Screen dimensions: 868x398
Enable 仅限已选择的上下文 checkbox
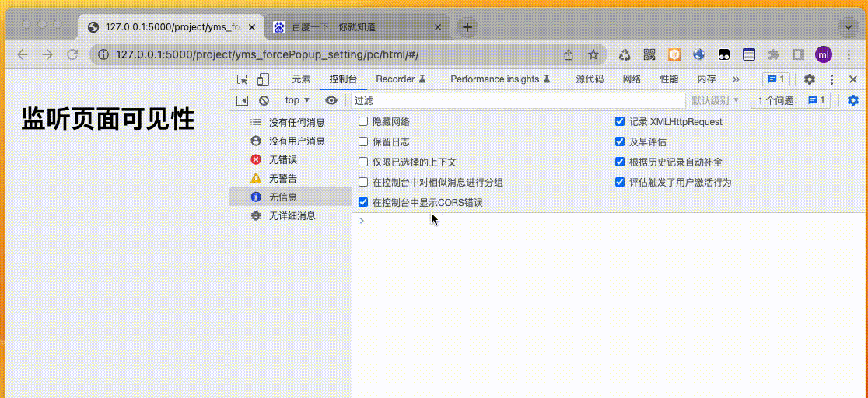point(363,162)
